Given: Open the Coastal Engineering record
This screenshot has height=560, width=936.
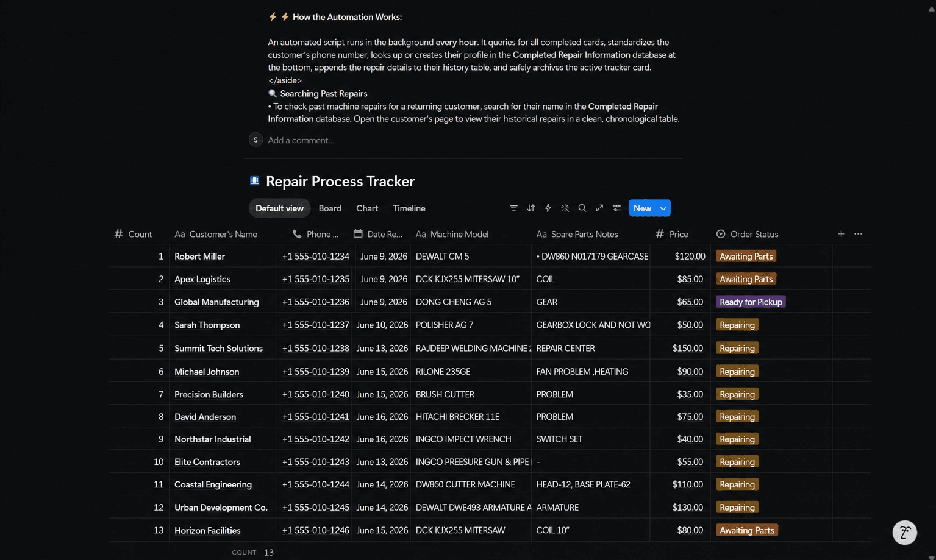Looking at the screenshot, I should (213, 484).
